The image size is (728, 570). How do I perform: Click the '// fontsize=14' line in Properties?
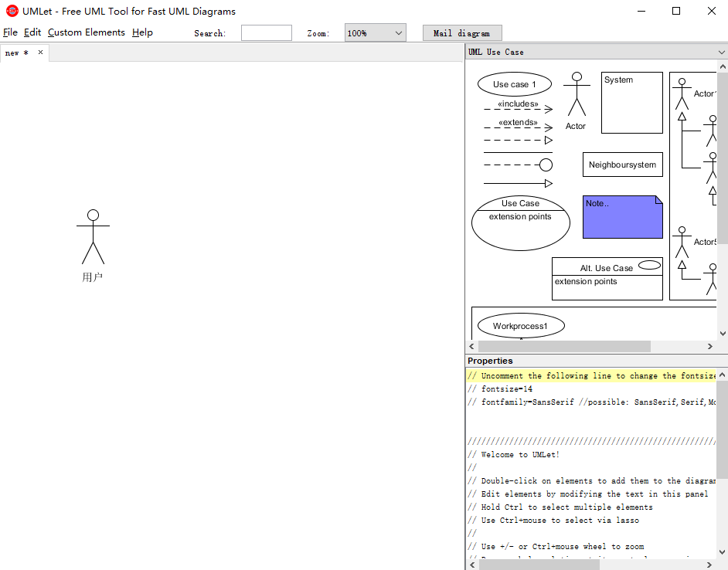click(x=500, y=389)
